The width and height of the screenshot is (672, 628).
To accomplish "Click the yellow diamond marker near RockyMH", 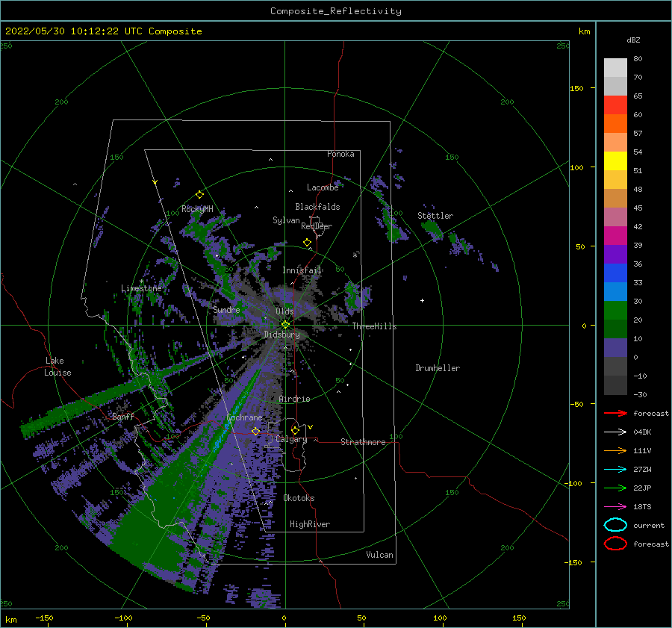I will pos(199,195).
